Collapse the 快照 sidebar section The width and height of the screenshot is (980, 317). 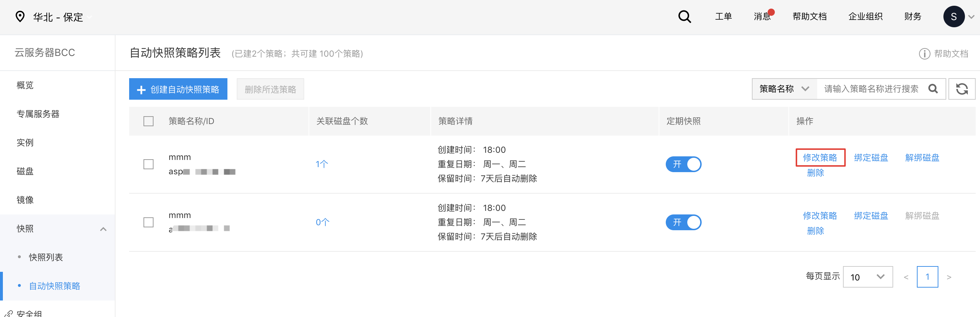103,229
